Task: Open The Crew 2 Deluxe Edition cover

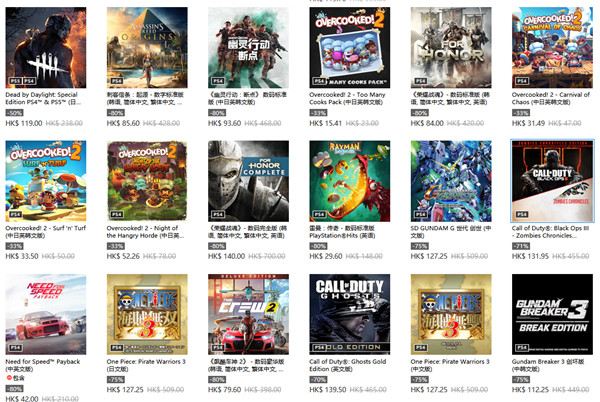Action: (248, 314)
